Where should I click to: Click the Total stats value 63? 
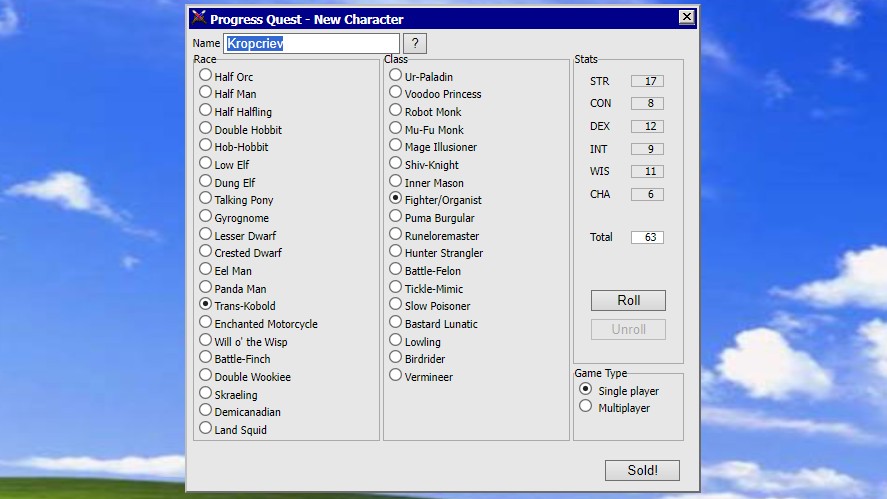click(x=647, y=237)
